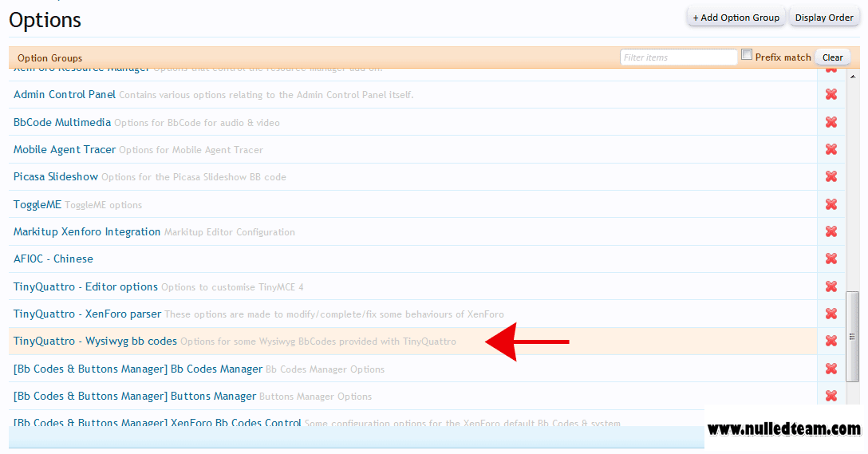Delete the Mobile Agent Tracer option group
Image resolution: width=868 pixels, height=454 pixels.
coord(831,149)
